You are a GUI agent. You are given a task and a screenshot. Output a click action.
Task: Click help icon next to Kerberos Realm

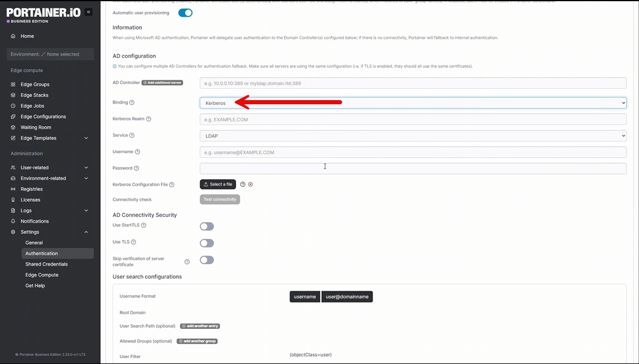(148, 119)
